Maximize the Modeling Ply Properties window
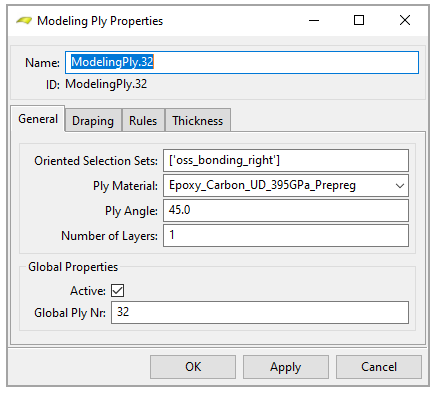The image size is (436, 393). pyautogui.click(x=359, y=21)
